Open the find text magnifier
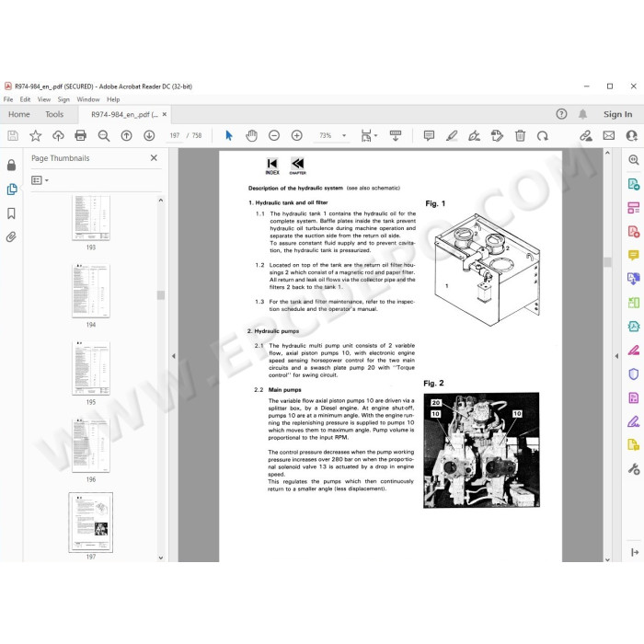Screen dimensions: 644x644 (x=103, y=136)
